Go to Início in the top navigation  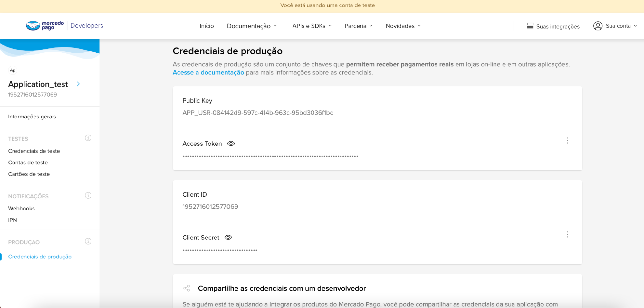[207, 26]
